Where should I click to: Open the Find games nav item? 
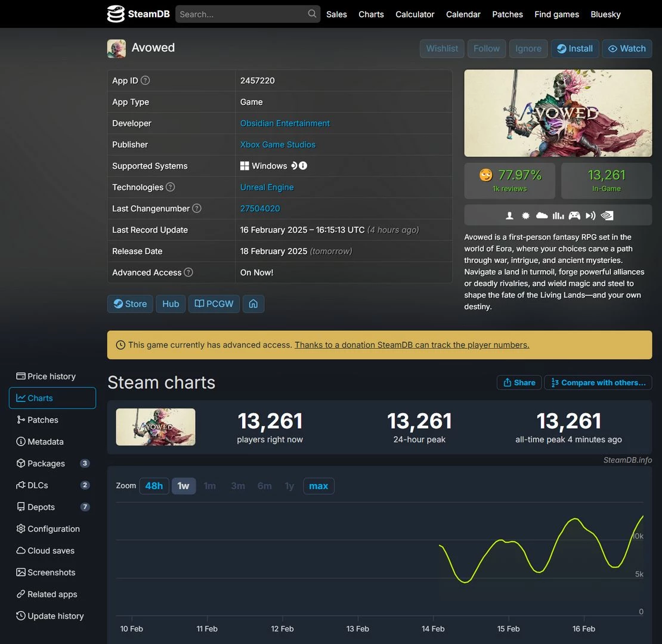pos(556,14)
